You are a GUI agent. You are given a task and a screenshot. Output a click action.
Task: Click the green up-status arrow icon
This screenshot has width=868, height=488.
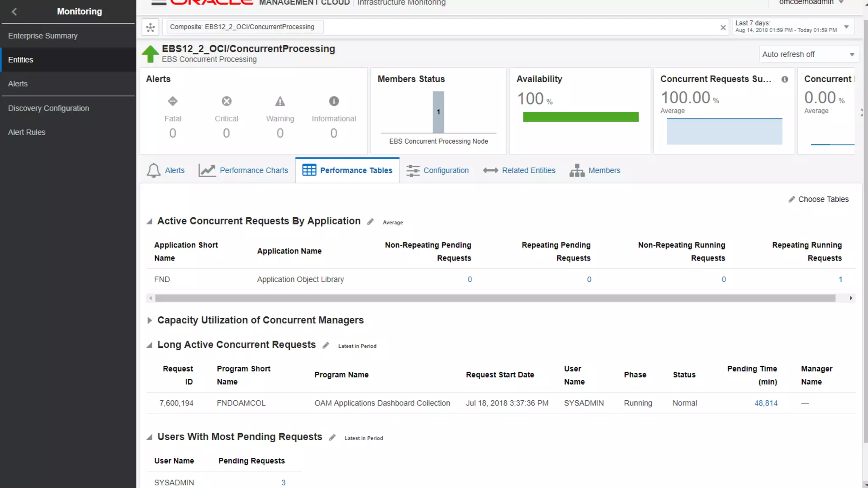pyautogui.click(x=150, y=54)
